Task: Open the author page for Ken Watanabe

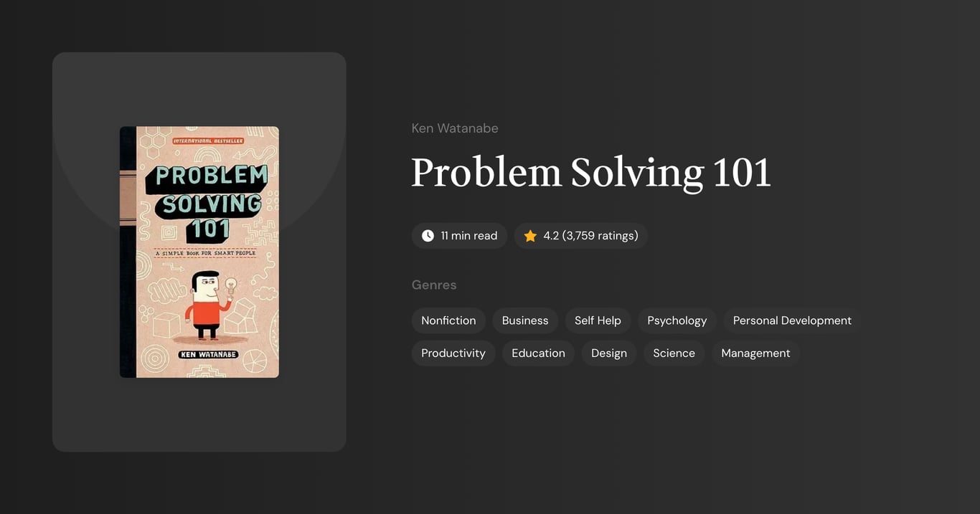Action: point(455,128)
